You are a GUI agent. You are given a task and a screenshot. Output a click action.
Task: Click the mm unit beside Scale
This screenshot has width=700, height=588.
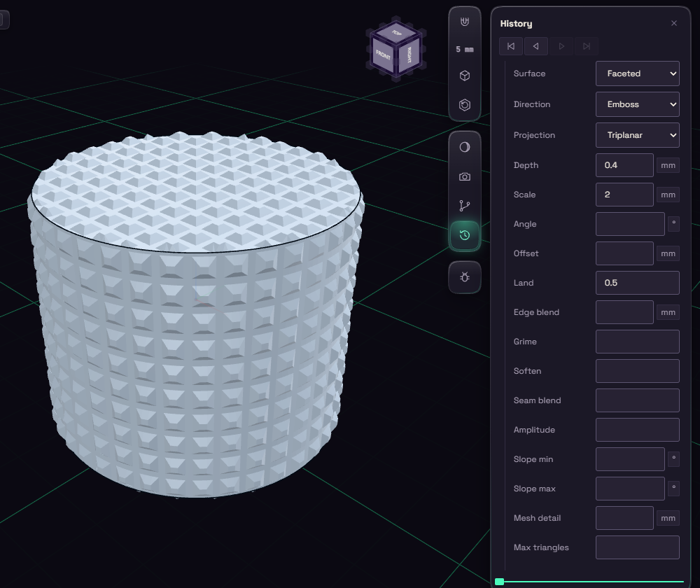668,195
